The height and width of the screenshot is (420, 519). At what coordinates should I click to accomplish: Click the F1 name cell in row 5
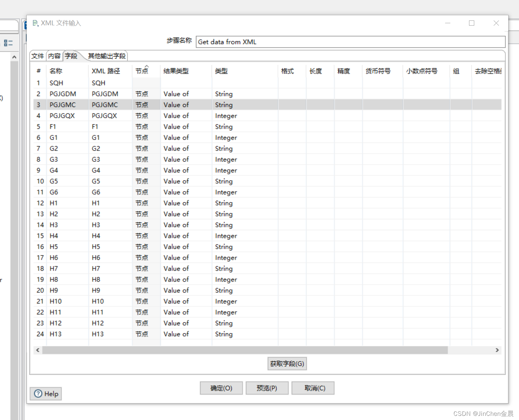pos(67,126)
